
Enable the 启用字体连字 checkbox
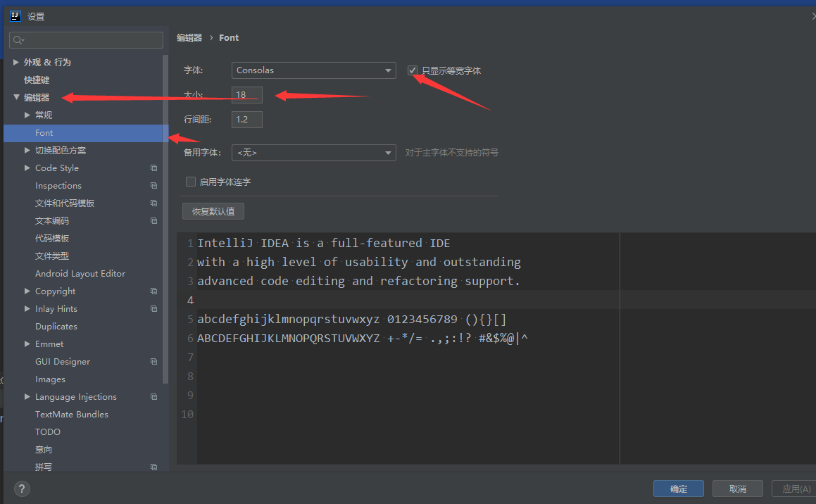pyautogui.click(x=190, y=182)
